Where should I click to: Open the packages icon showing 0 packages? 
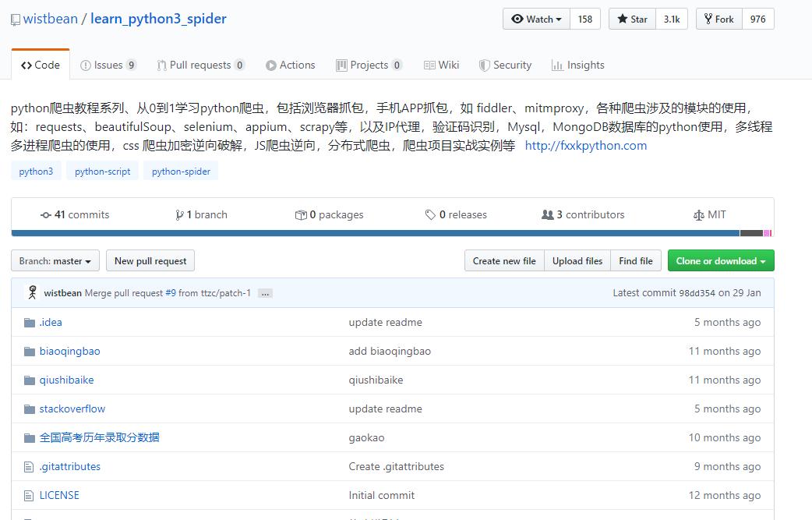click(x=300, y=214)
